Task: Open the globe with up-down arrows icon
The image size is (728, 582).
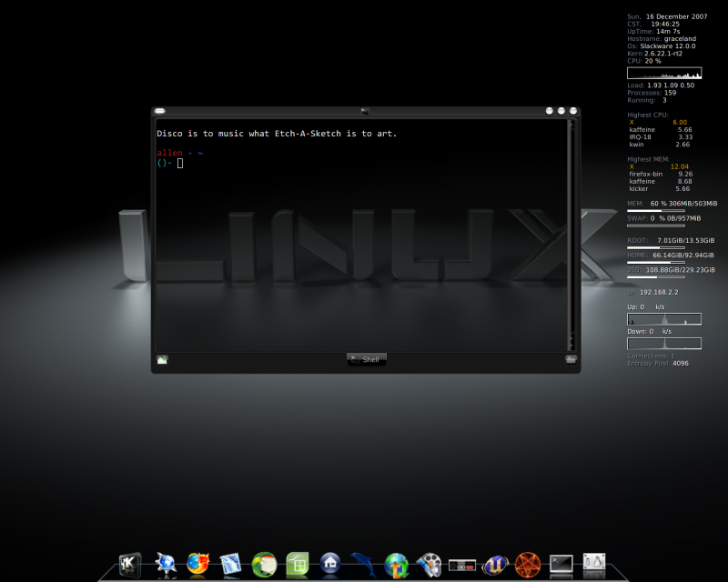Action: [x=396, y=566]
